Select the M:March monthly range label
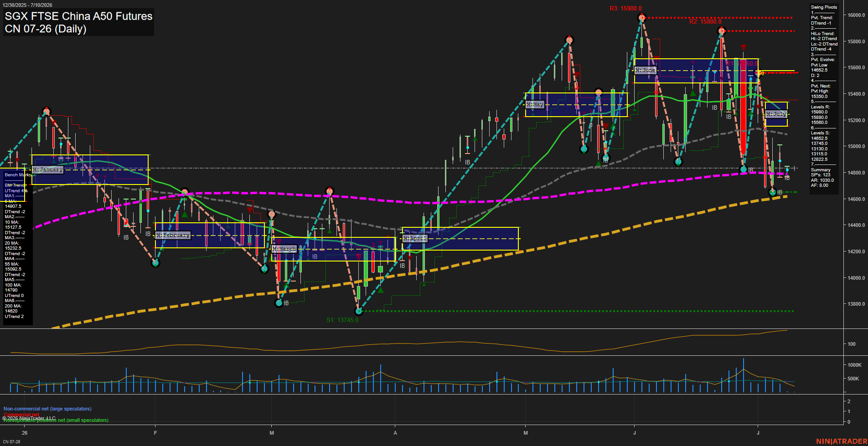868x446 pixels. pos(284,249)
